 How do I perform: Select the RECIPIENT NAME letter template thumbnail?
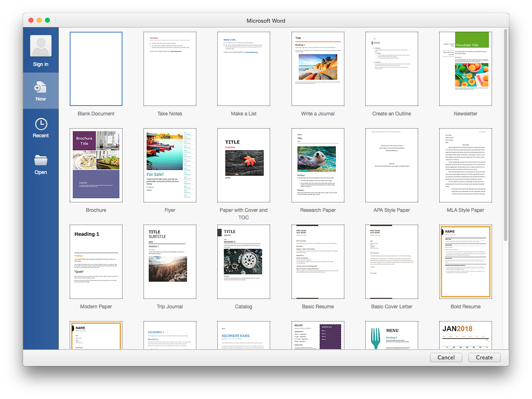pyautogui.click(x=244, y=335)
